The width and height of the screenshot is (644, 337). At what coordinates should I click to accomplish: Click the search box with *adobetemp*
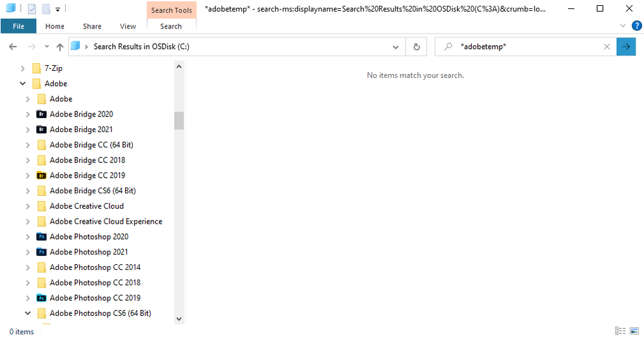526,47
